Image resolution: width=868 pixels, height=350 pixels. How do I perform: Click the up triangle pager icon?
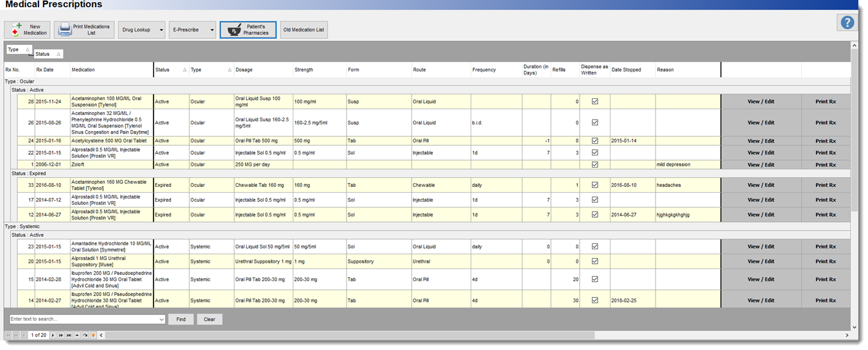pyautogui.click(x=76, y=335)
